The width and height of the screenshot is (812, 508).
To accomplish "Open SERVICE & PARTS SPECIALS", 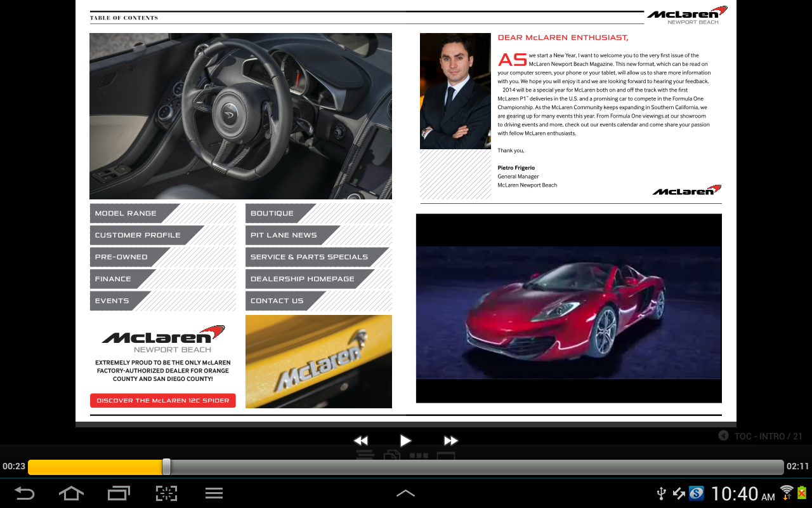I will click(x=317, y=257).
